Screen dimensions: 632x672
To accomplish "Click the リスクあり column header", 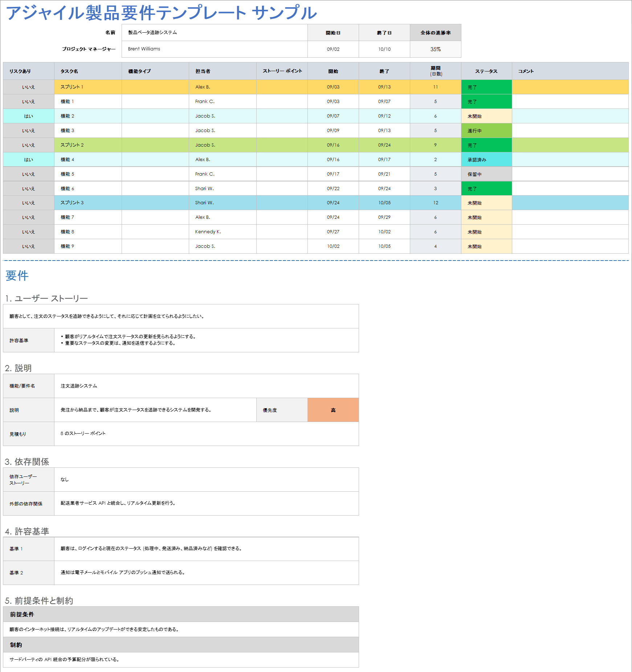I will [x=29, y=71].
